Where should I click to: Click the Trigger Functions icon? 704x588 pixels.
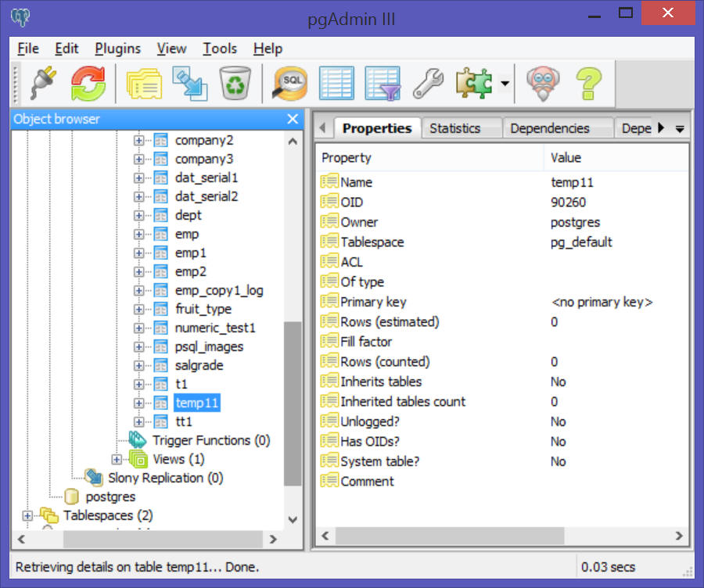[138, 440]
